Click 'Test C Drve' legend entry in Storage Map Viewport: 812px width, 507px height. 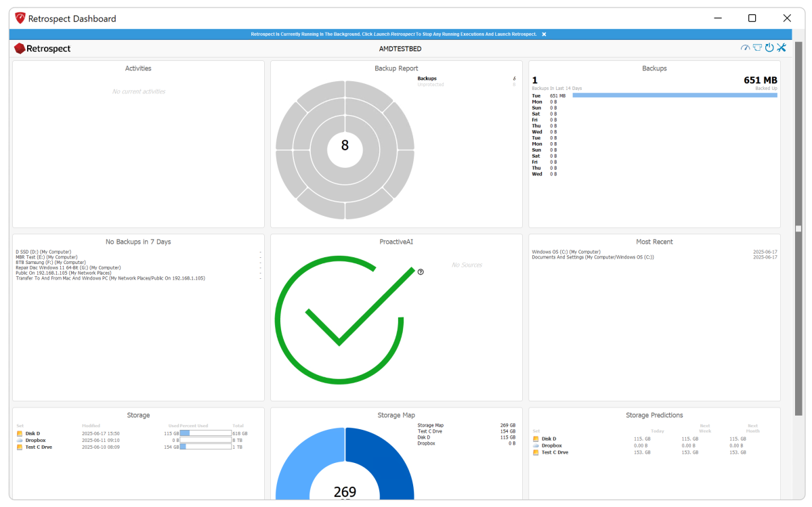pos(430,431)
